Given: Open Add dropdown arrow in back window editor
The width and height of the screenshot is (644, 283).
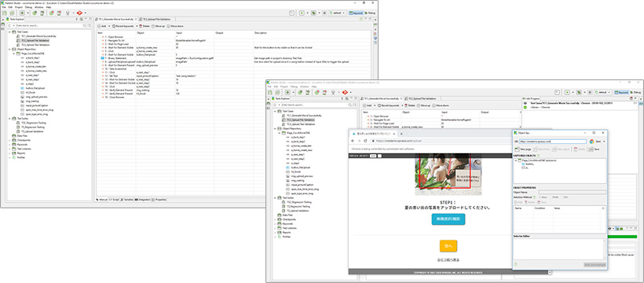Looking at the screenshot, I should pos(109,26).
